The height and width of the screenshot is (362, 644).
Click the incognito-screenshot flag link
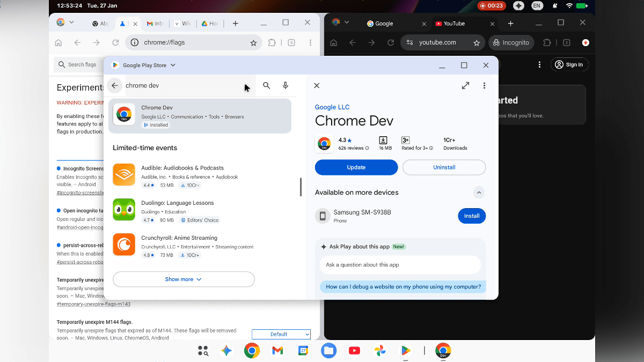80,192
